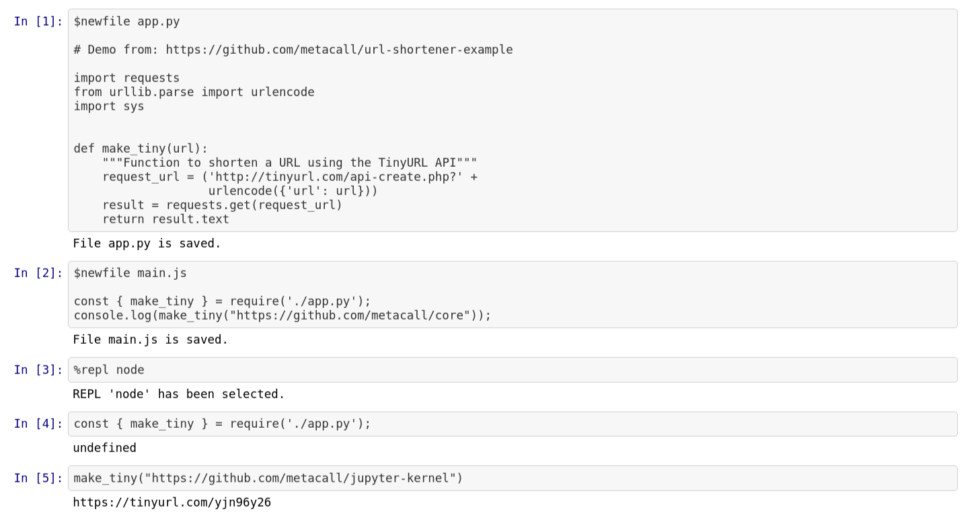980x520 pixels.
Task: Click the In [5]: prompt label
Action: [x=38, y=478]
